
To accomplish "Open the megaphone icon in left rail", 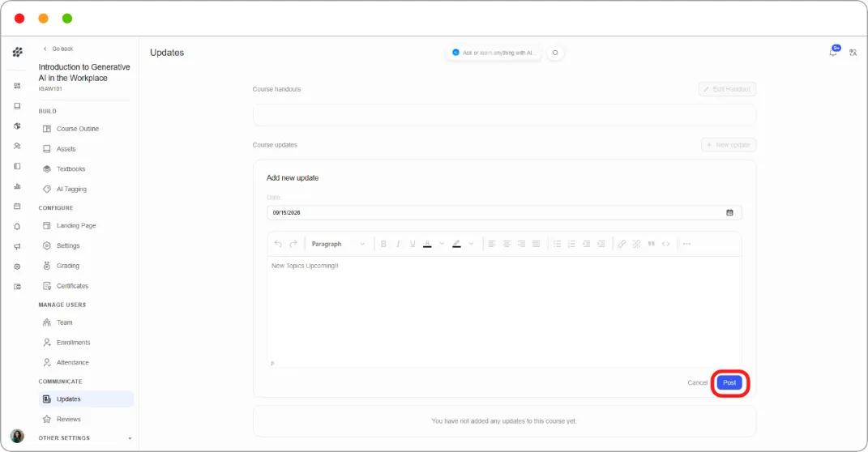I will [17, 247].
